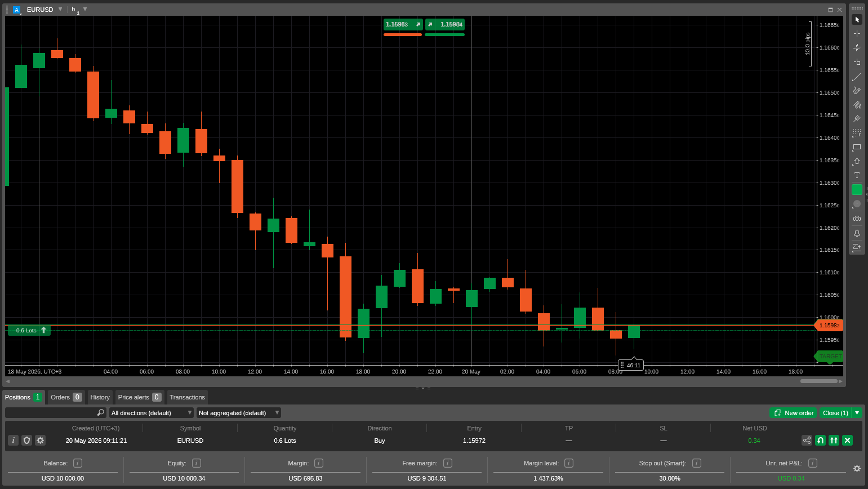Screen dimensions: 868x489
Task: Select the measure tool
Action: point(857,62)
